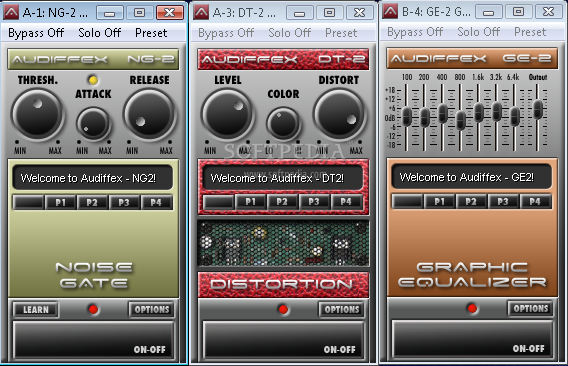Click the Output slider on GE-2

point(538,109)
